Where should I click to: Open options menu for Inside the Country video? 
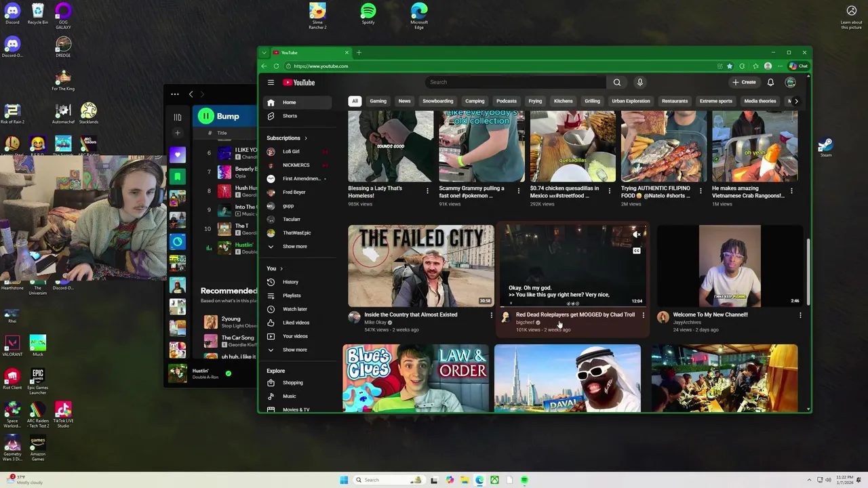pyautogui.click(x=492, y=315)
